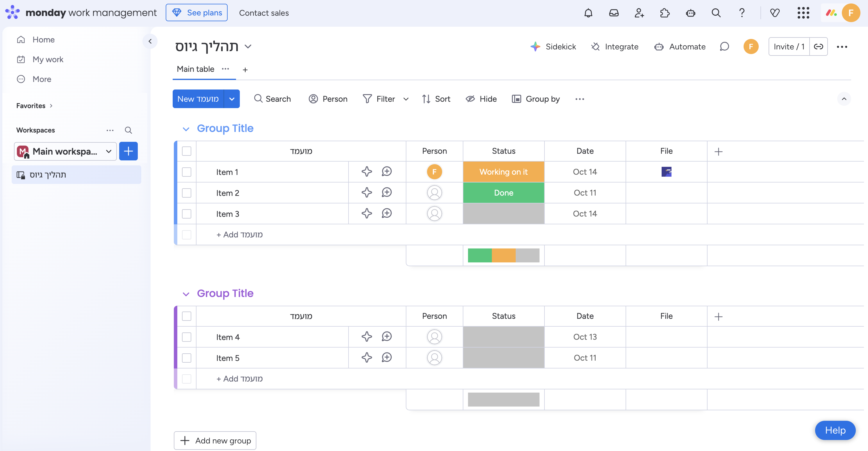Open the board discussion chat icon
This screenshot has width=868, height=451.
click(x=724, y=46)
